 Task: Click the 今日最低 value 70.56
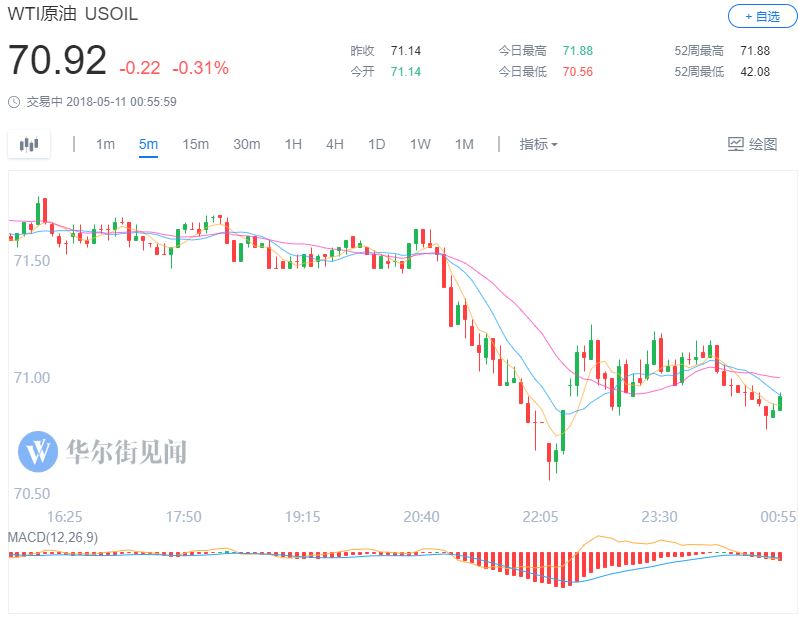click(578, 72)
